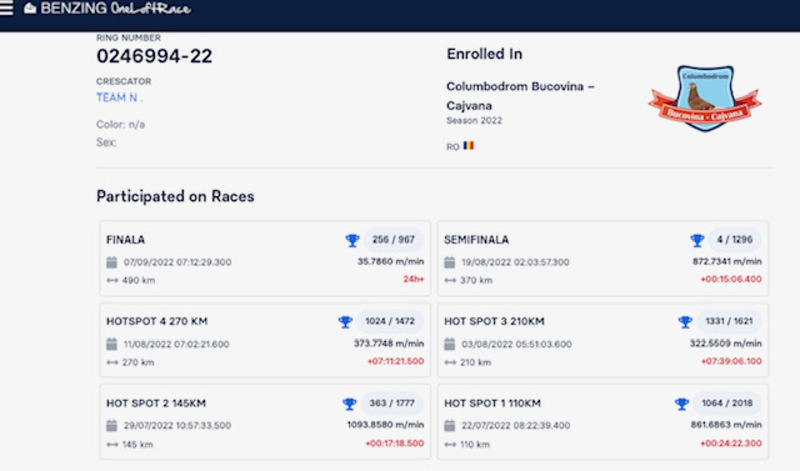Click the trophy icon in FINALA card
This screenshot has height=471, width=800.
pos(352,240)
